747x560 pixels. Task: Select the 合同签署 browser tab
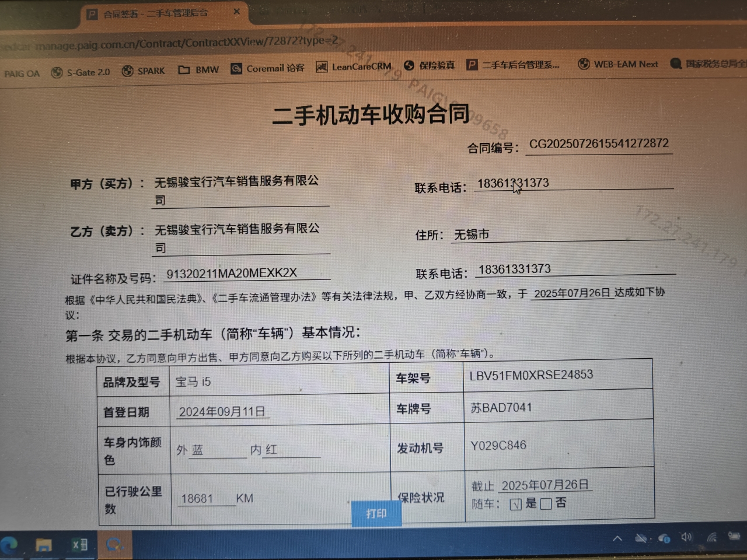click(155, 13)
